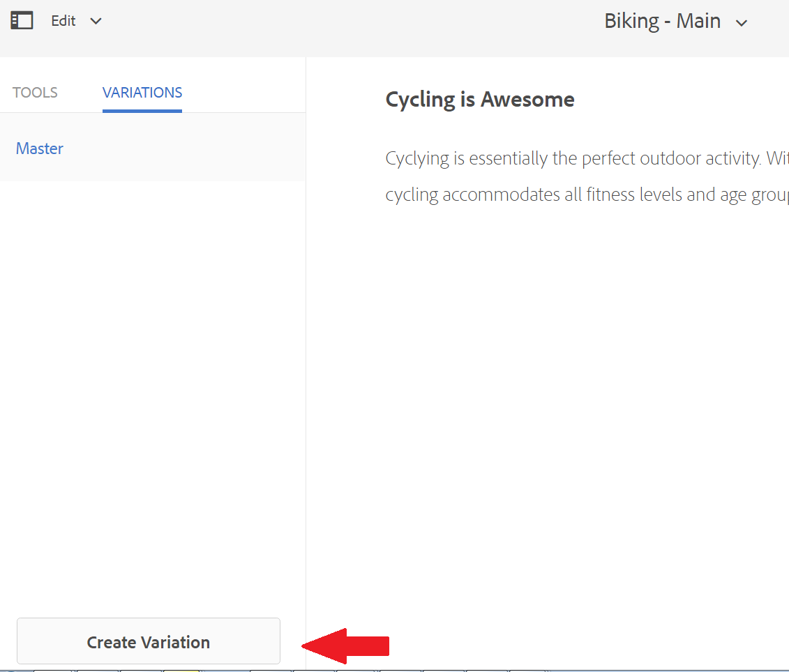Image resolution: width=789 pixels, height=672 pixels.
Task: Open the Edit mode dropdown chevron
Action: click(x=96, y=21)
